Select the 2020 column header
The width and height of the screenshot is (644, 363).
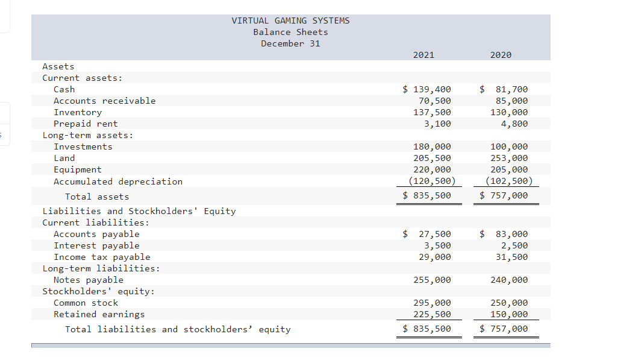[501, 55]
